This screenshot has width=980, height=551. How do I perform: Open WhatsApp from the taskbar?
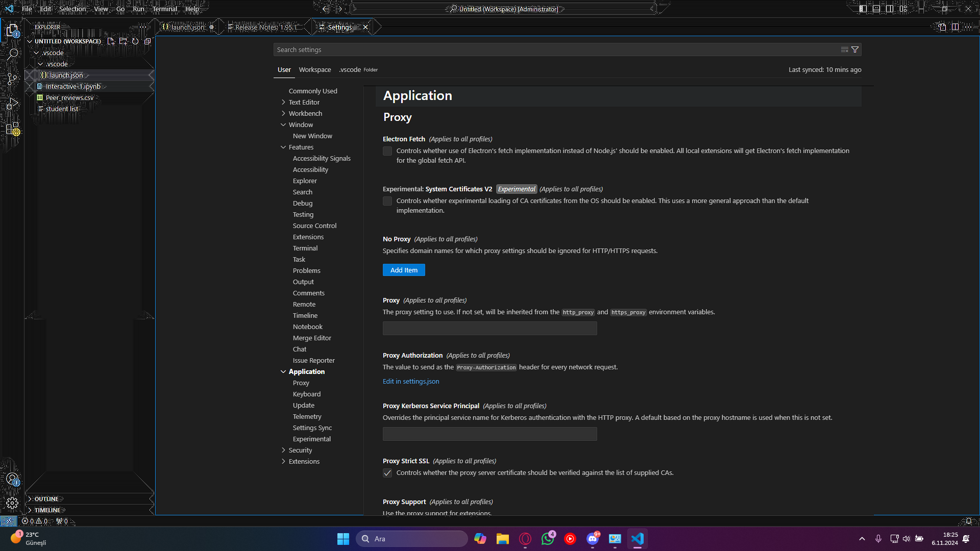(x=548, y=539)
